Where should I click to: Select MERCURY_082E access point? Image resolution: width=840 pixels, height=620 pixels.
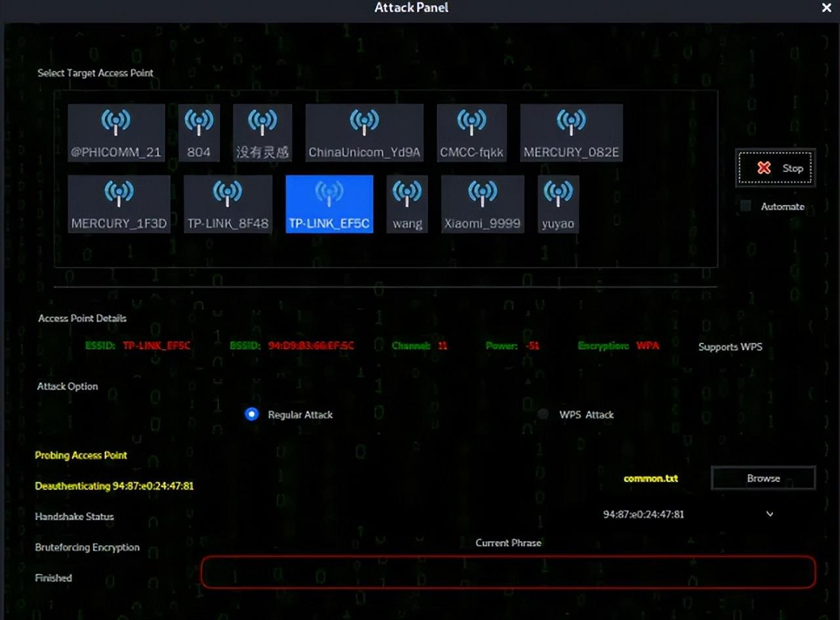coord(571,133)
